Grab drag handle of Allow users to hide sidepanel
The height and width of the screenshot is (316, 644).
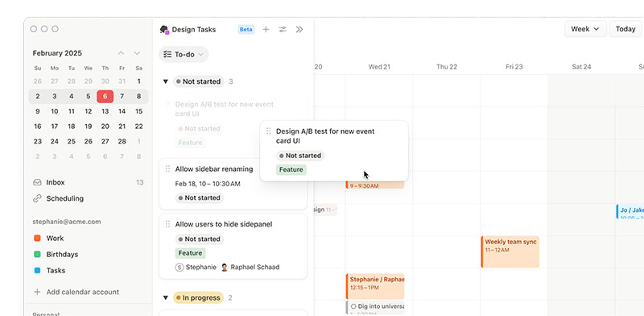click(167, 224)
